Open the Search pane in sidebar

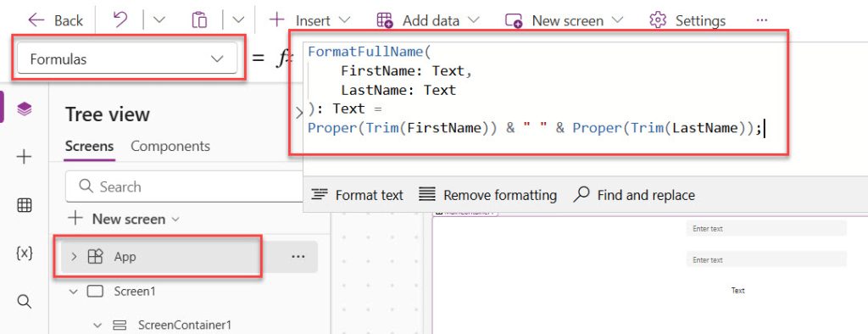click(24, 301)
